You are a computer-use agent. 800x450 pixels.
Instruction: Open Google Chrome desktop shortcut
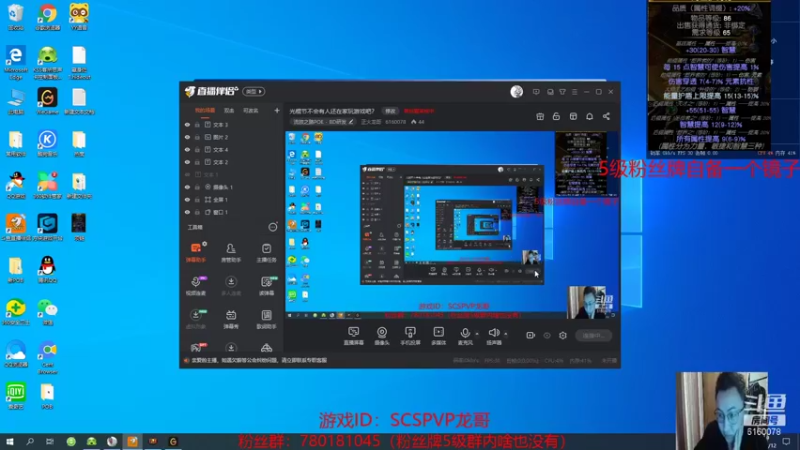click(47, 17)
